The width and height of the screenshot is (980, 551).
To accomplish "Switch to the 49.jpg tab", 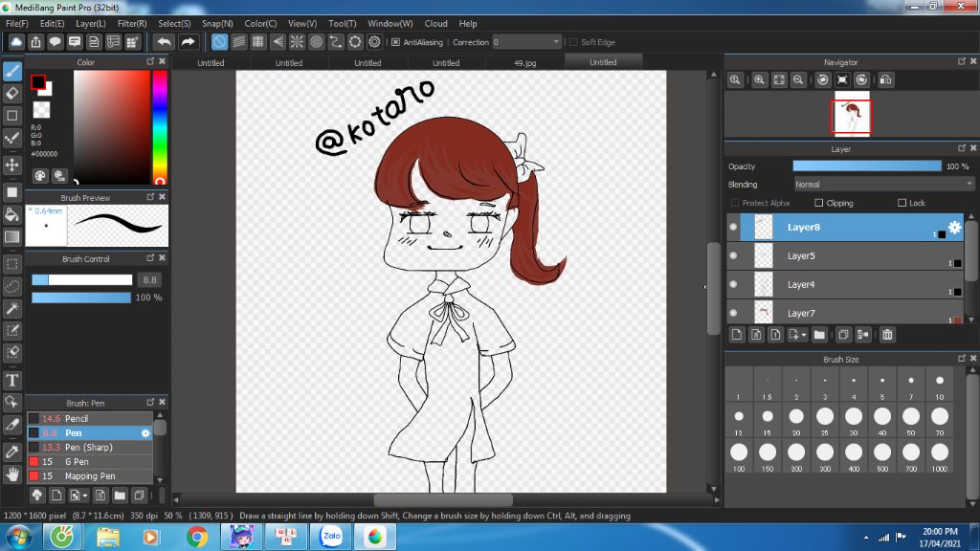I will tap(525, 62).
